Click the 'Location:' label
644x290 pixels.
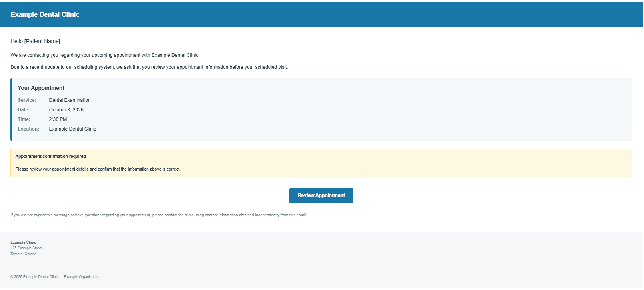(x=28, y=129)
